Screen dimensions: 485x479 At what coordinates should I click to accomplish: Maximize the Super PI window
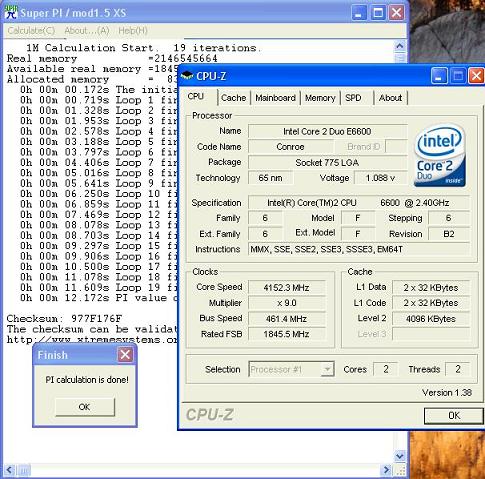click(378, 13)
